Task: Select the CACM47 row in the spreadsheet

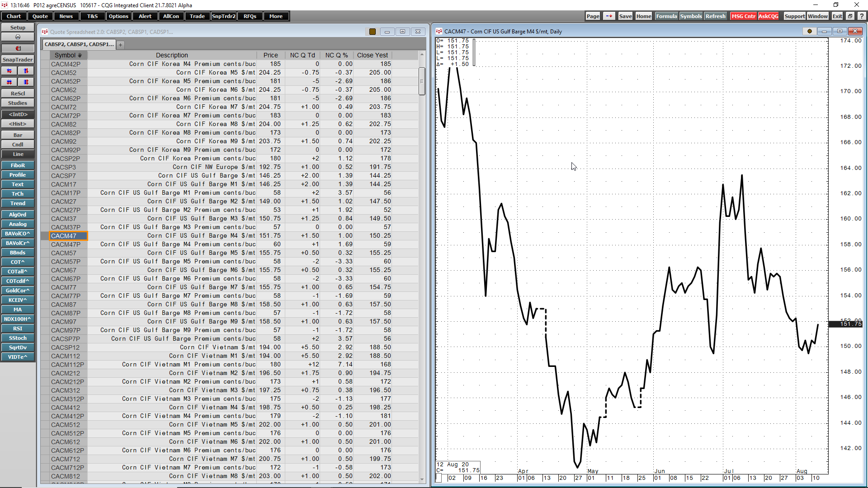Action: (66, 235)
